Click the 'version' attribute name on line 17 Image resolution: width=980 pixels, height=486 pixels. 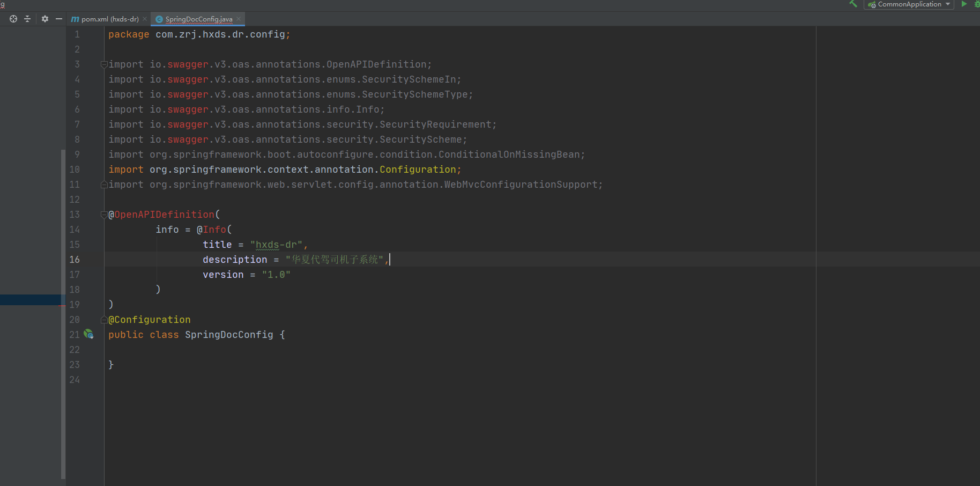223,275
